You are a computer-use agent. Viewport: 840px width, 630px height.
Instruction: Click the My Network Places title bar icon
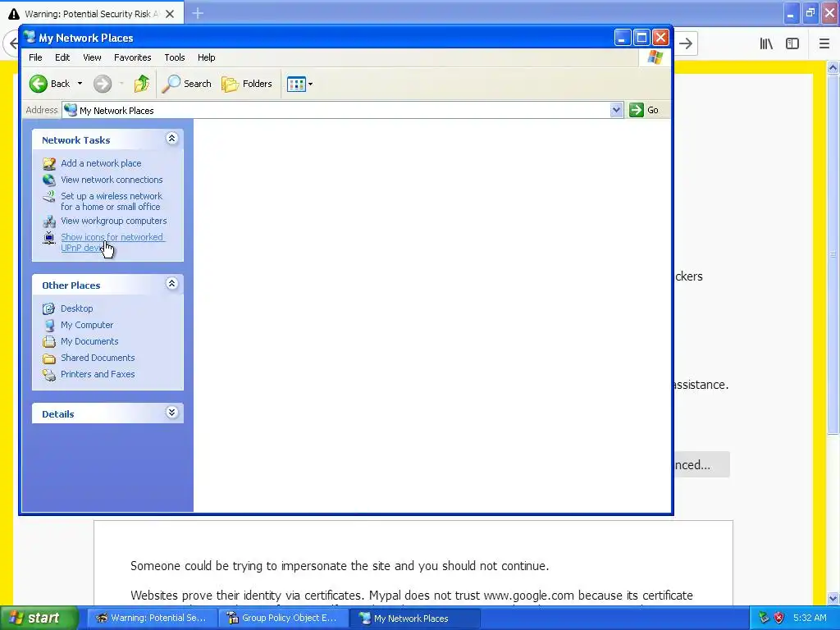click(x=29, y=37)
